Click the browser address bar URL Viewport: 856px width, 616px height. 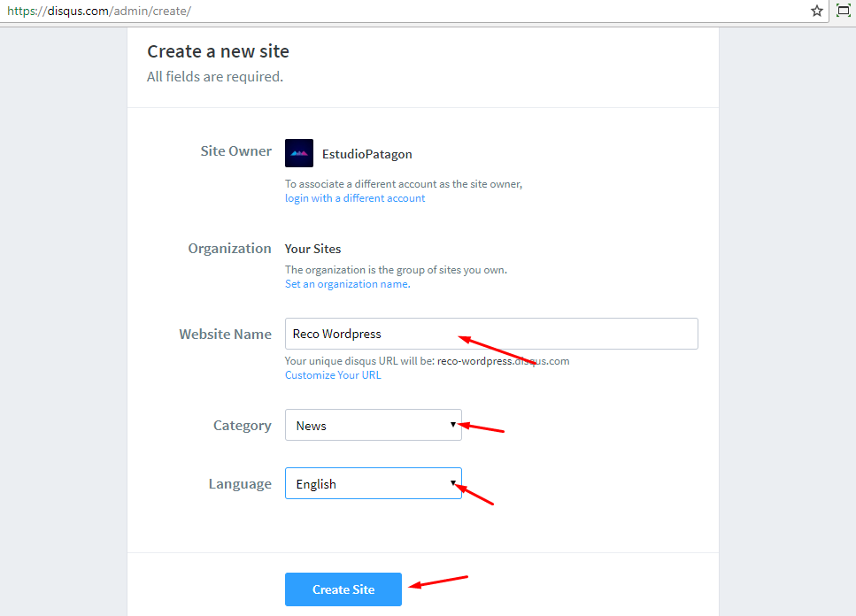(99, 12)
